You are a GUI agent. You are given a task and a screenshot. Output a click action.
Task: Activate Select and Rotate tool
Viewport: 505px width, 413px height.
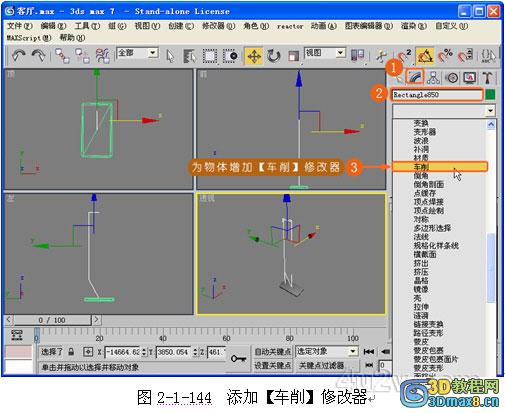tap(273, 56)
